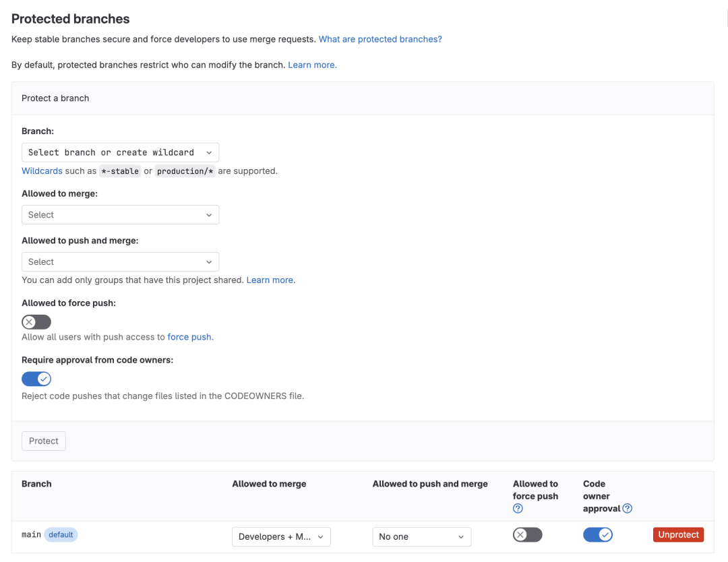Open the Wildcards documentation link

click(42, 170)
